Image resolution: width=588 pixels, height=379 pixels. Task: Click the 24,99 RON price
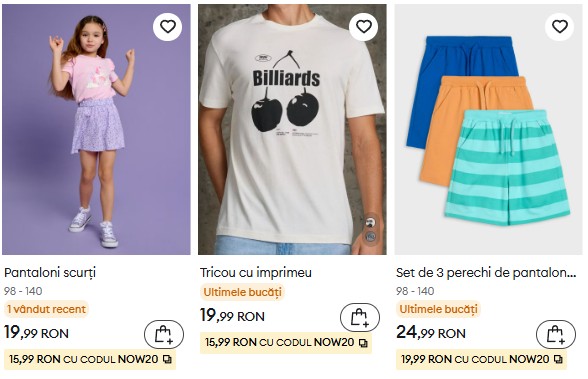point(431,333)
